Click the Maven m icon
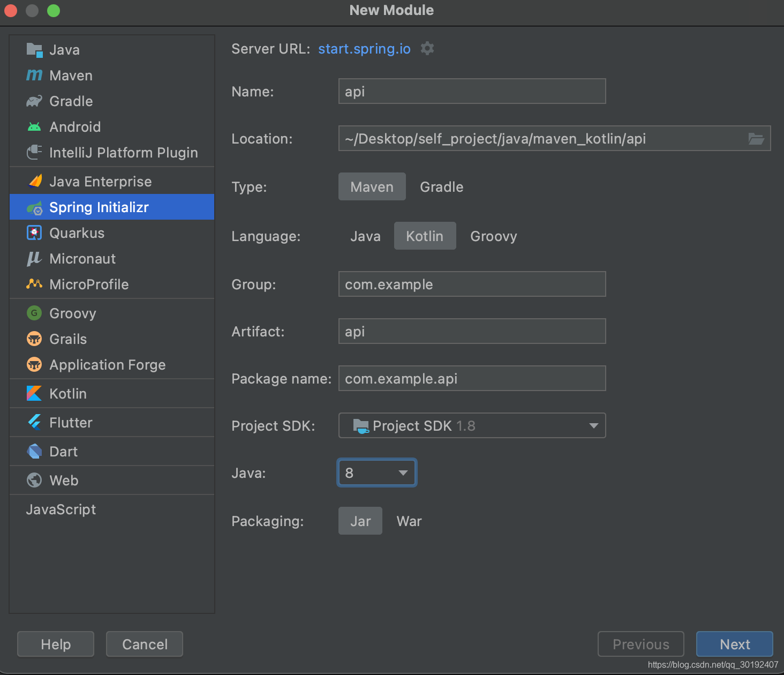The height and width of the screenshot is (675, 784). (34, 76)
